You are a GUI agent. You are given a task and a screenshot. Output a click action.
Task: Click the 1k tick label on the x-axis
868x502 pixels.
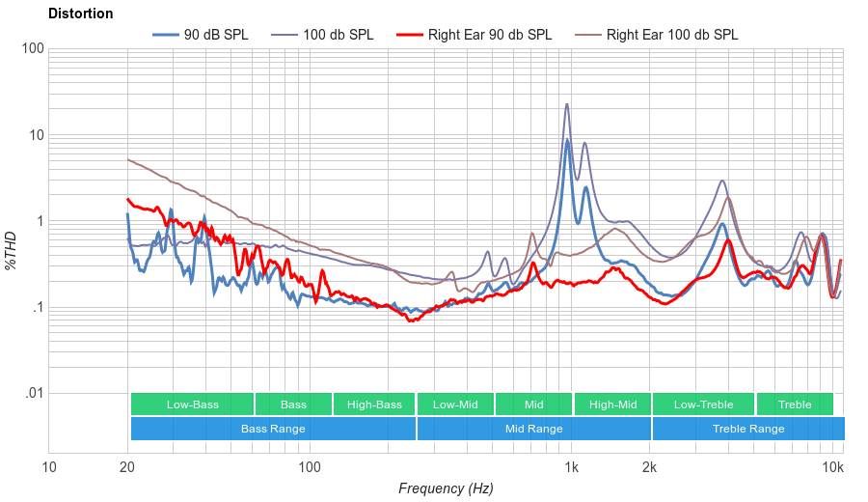pos(571,468)
